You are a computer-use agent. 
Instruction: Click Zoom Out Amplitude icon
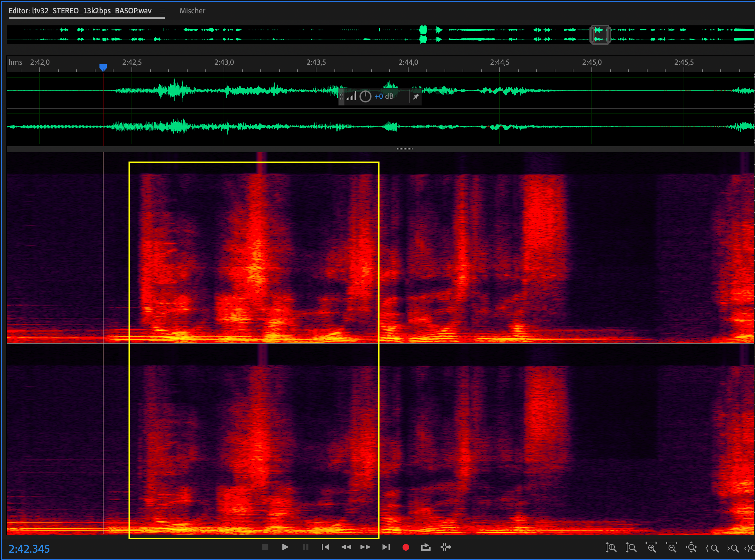(631, 547)
